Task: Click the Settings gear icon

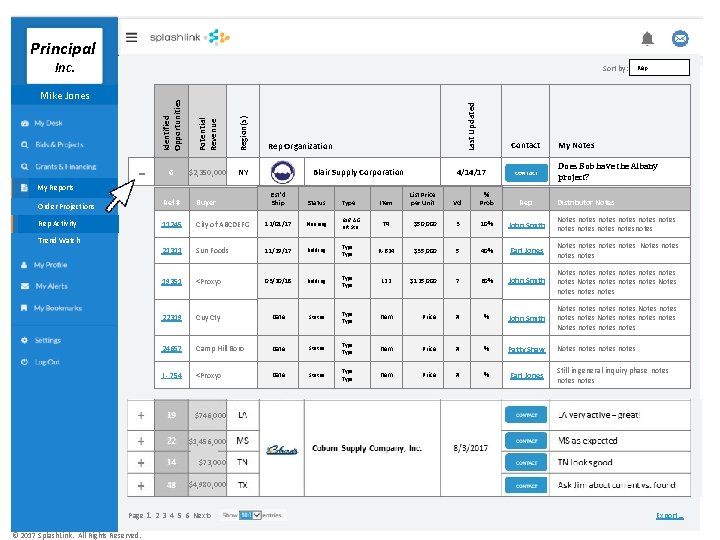Action: [x=24, y=340]
